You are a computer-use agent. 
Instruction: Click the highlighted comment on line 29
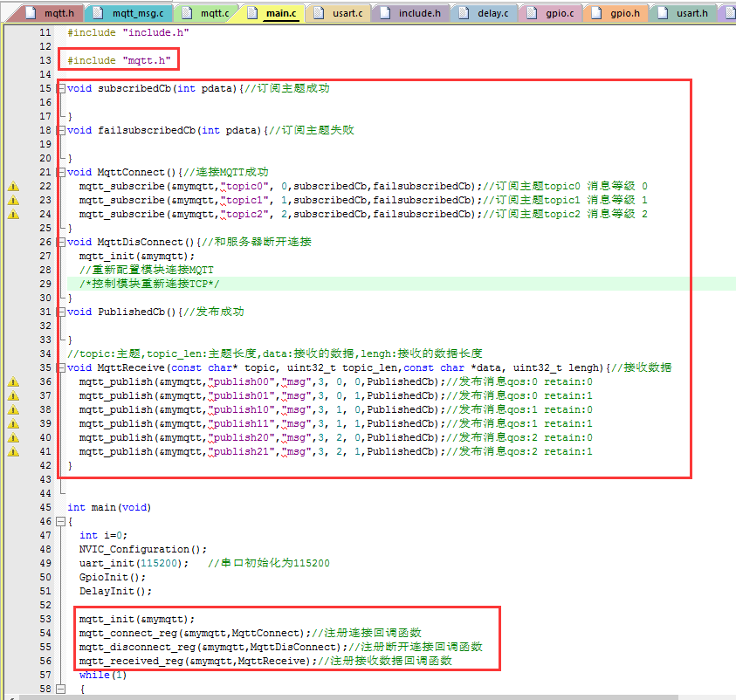[x=149, y=284]
